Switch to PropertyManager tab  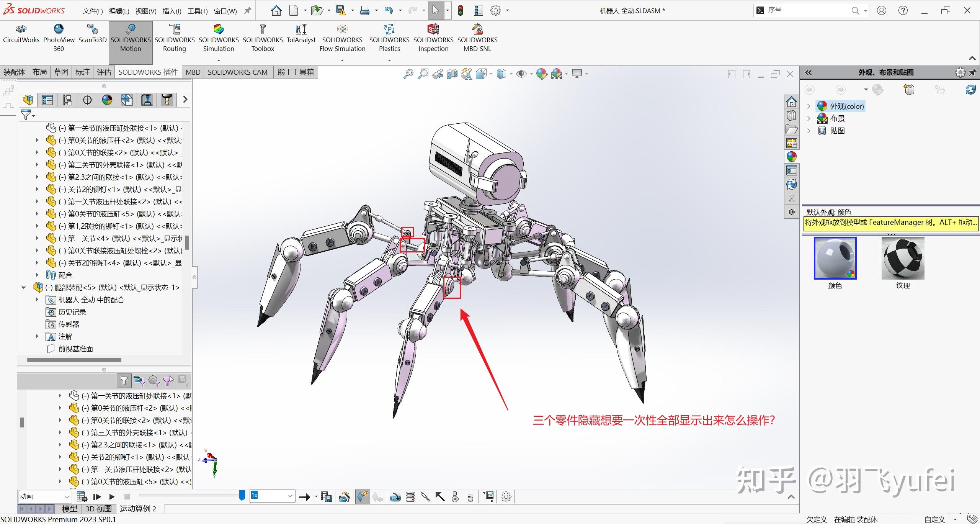(47, 100)
